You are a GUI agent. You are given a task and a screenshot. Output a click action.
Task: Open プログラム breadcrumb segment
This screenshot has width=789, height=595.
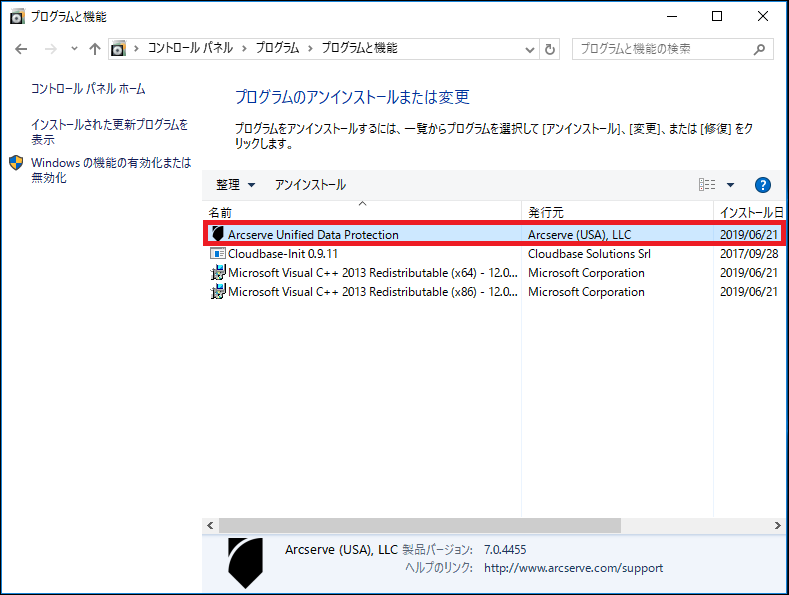click(x=277, y=48)
